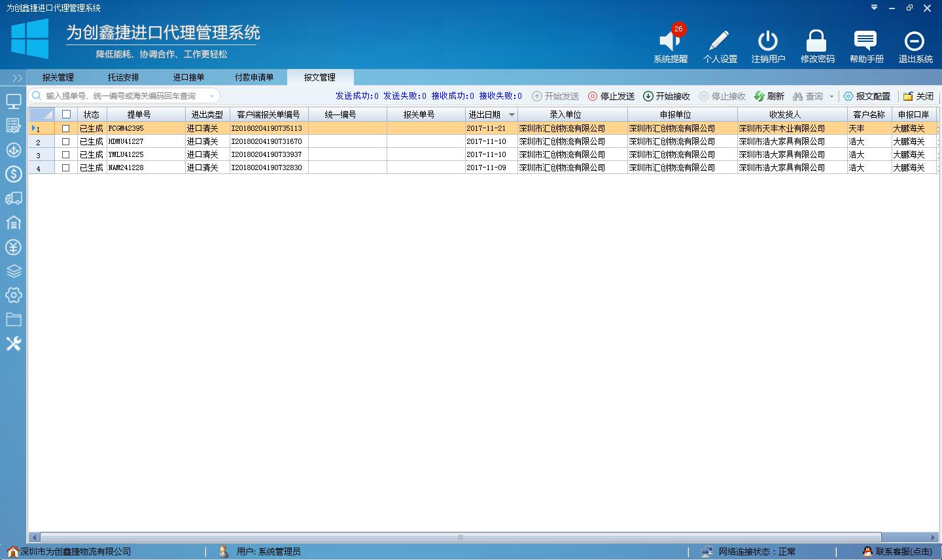Screen dimensions: 942x560
Task: Select the dollar sign sidebar icon
Action: [x=13, y=174]
